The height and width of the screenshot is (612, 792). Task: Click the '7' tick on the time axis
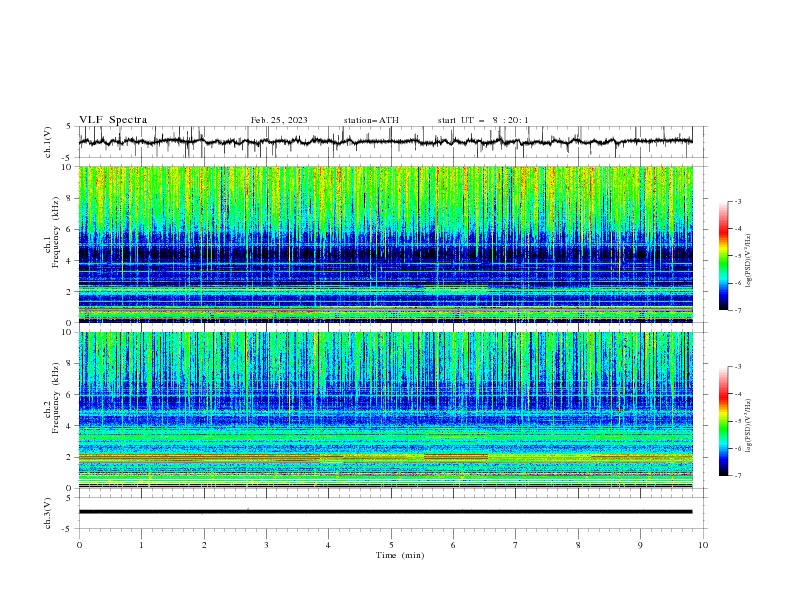click(x=516, y=545)
